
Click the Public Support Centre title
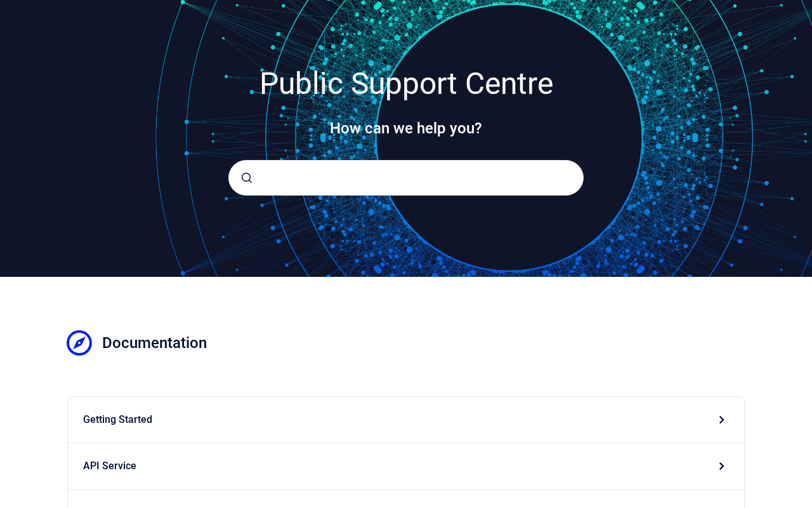[406, 84]
